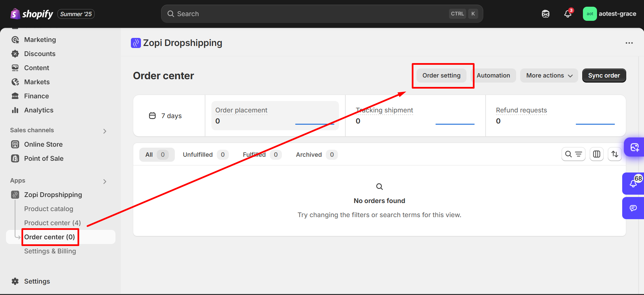Click the Sync order button

click(x=604, y=76)
